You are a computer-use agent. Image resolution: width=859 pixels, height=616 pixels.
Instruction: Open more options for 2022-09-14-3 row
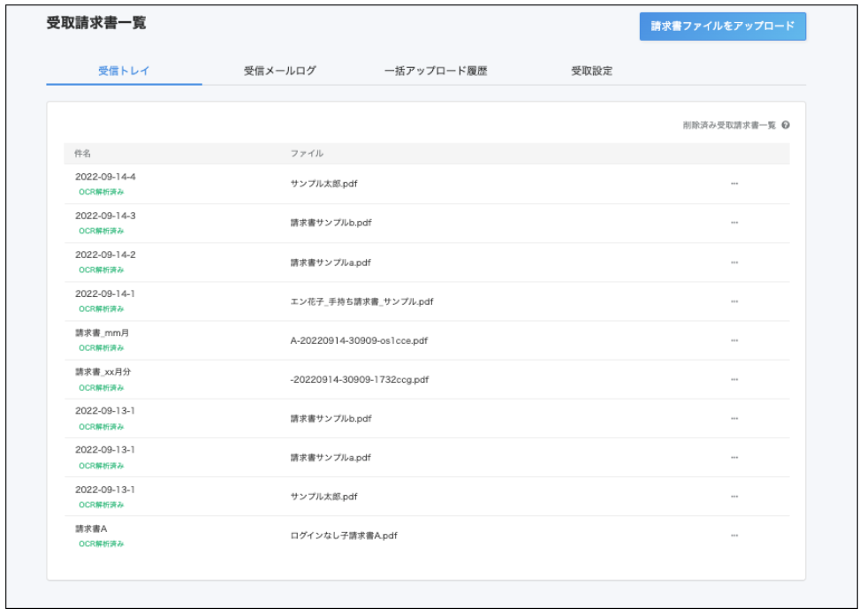tap(734, 223)
